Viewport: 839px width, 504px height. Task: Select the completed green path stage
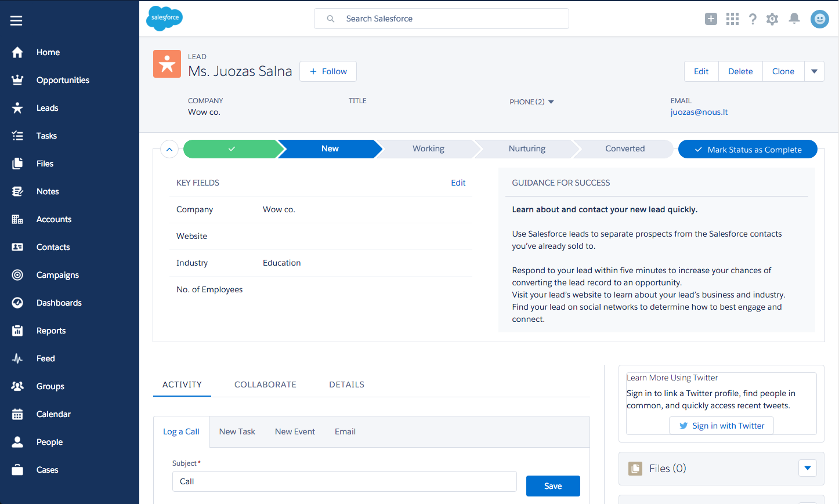click(x=232, y=149)
